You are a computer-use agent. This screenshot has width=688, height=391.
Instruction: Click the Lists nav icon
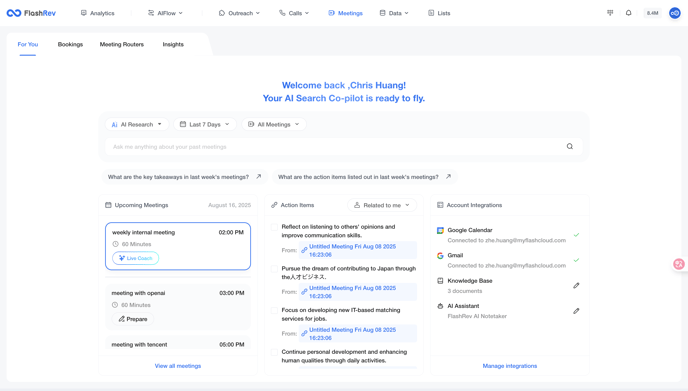pos(431,13)
